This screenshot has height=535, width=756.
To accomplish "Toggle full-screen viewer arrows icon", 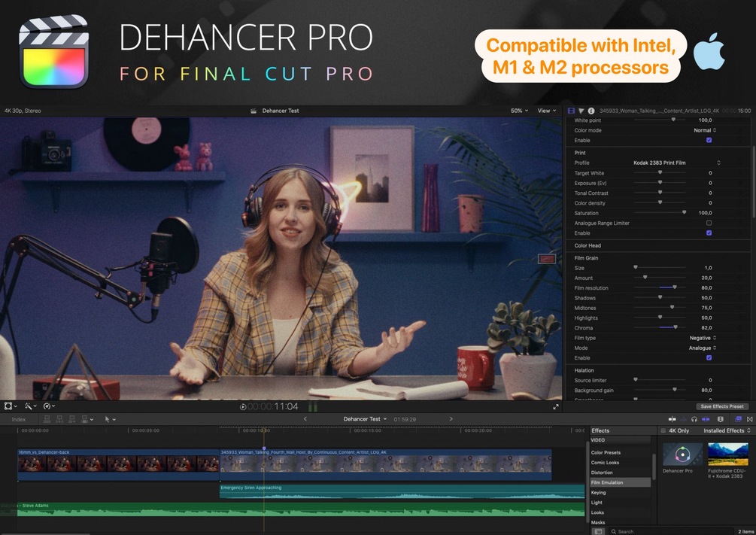I will [555, 406].
